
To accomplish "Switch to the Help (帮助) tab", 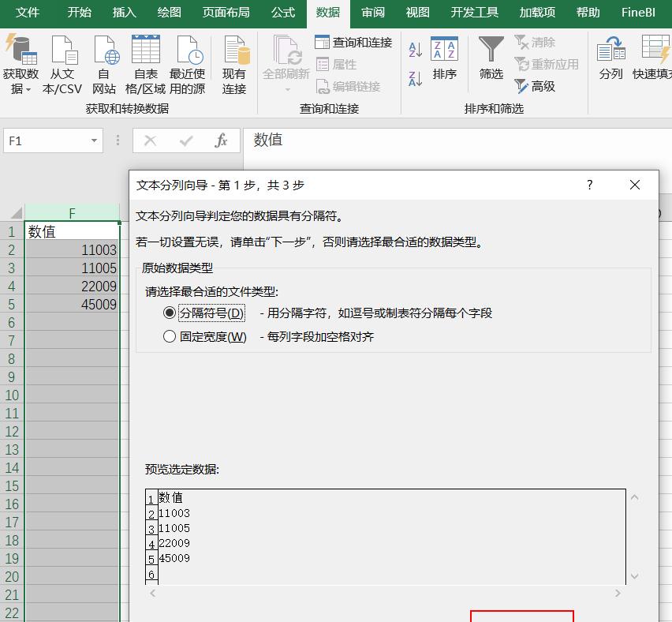I will 588,13.
